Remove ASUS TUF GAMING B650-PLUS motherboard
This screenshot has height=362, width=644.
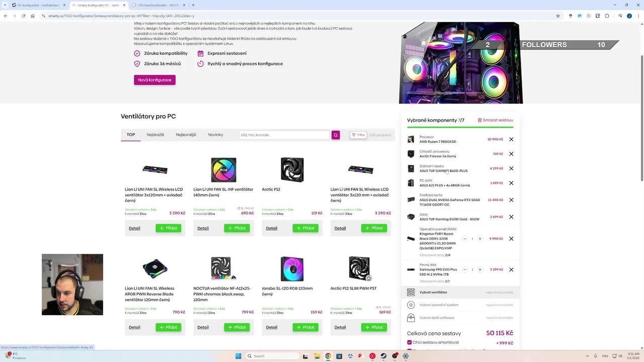[511, 168]
